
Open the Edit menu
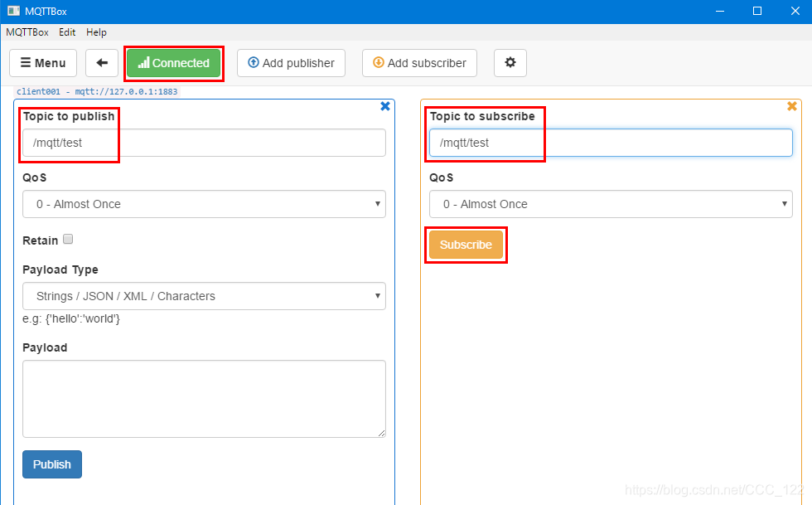coord(67,32)
